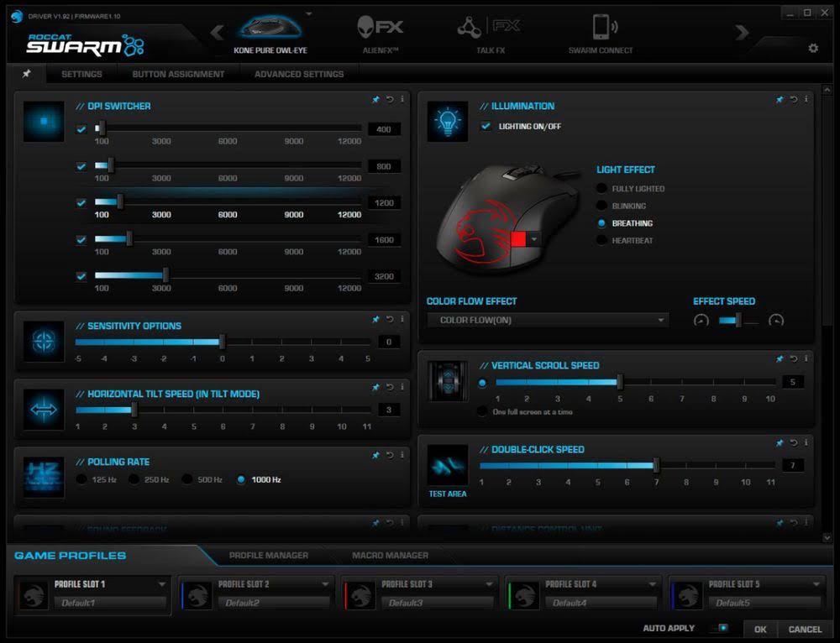Pin the DPI Switcher panel

coord(375,100)
